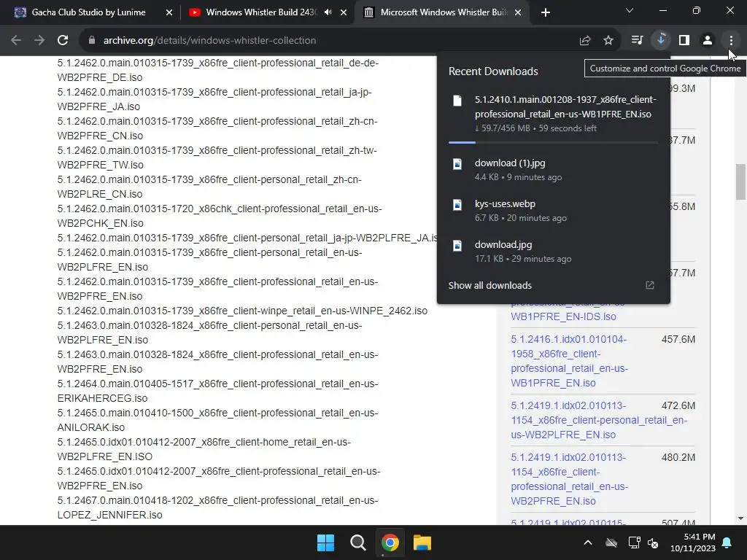Open the WB1PFRE_EN-IDS.iso link

(x=563, y=316)
